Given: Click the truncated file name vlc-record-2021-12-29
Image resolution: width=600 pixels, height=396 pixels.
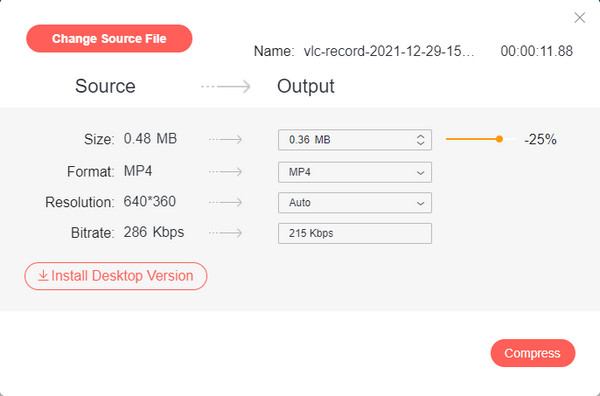Looking at the screenshot, I should point(389,51).
